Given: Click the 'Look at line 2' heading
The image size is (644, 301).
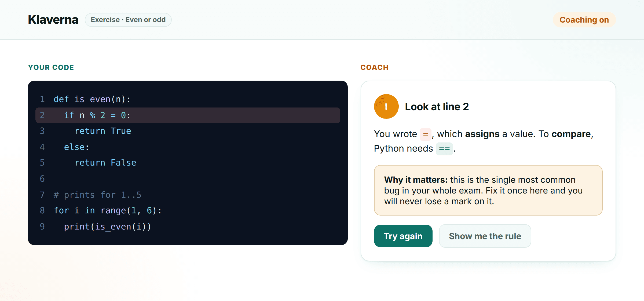Looking at the screenshot, I should click(437, 107).
